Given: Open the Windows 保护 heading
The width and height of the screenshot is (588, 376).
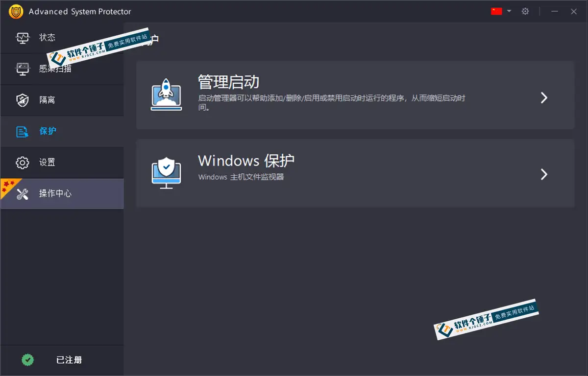Looking at the screenshot, I should coord(246,161).
